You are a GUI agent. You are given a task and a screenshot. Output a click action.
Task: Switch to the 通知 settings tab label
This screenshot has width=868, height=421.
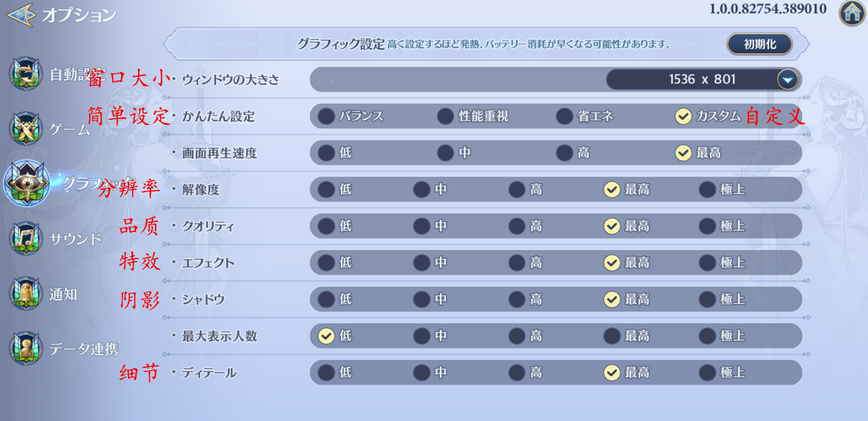coord(63,294)
